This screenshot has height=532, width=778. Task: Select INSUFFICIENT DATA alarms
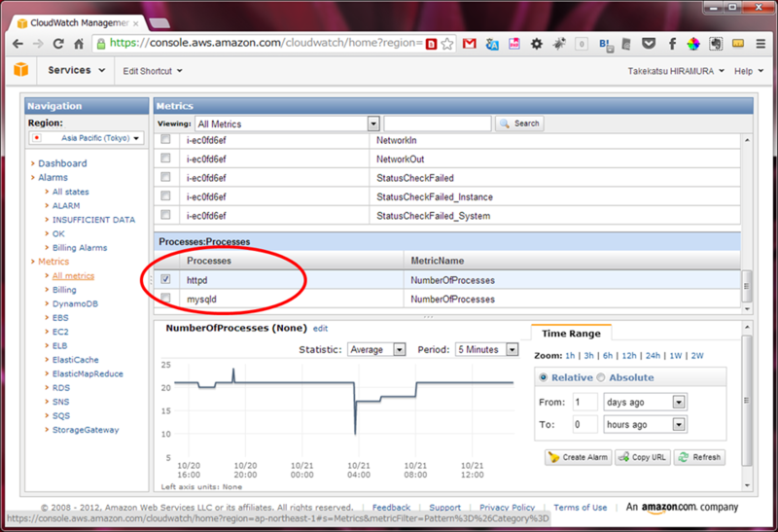(93, 220)
